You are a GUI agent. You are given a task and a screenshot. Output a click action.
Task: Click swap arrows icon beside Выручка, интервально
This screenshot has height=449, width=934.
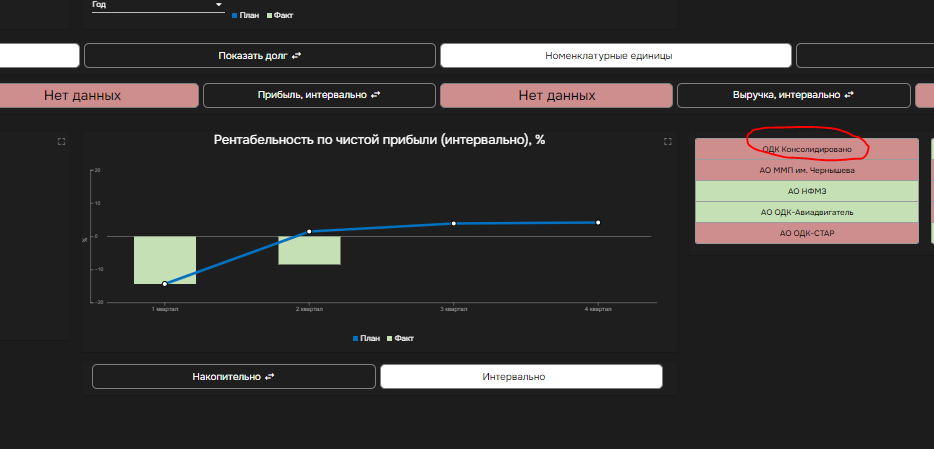[849, 96]
